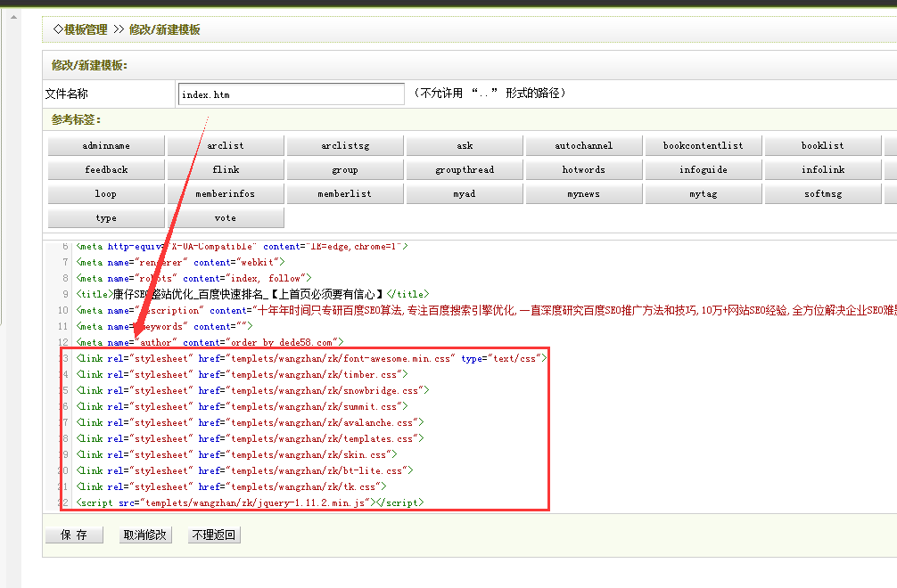Click the description meta code line
The width and height of the screenshot is (897, 588).
coord(487,310)
